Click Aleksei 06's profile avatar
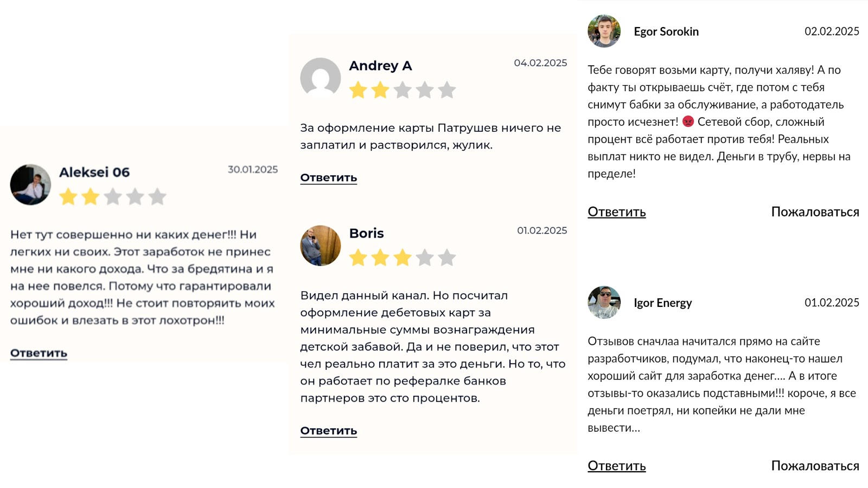868x488 pixels. [30, 184]
